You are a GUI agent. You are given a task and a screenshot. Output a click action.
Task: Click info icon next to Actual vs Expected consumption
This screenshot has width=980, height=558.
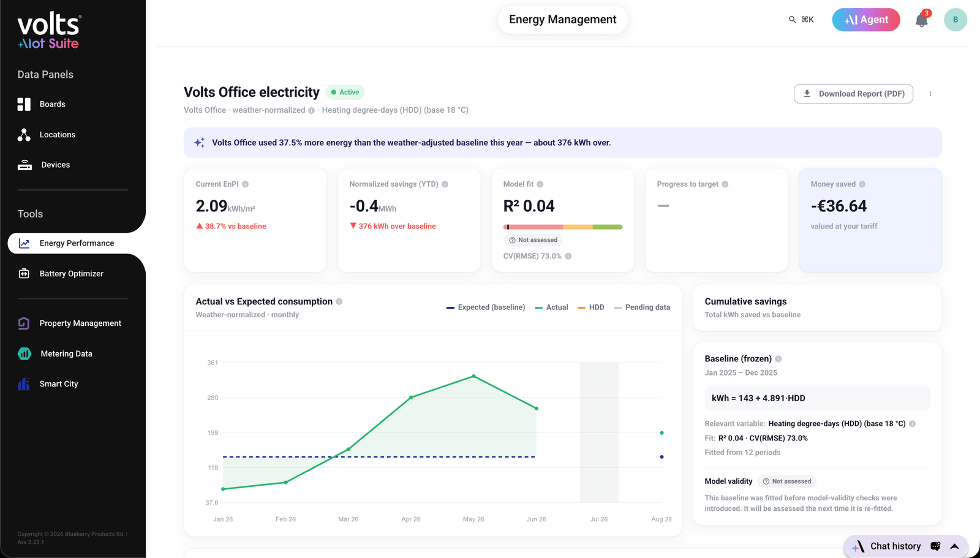(339, 301)
